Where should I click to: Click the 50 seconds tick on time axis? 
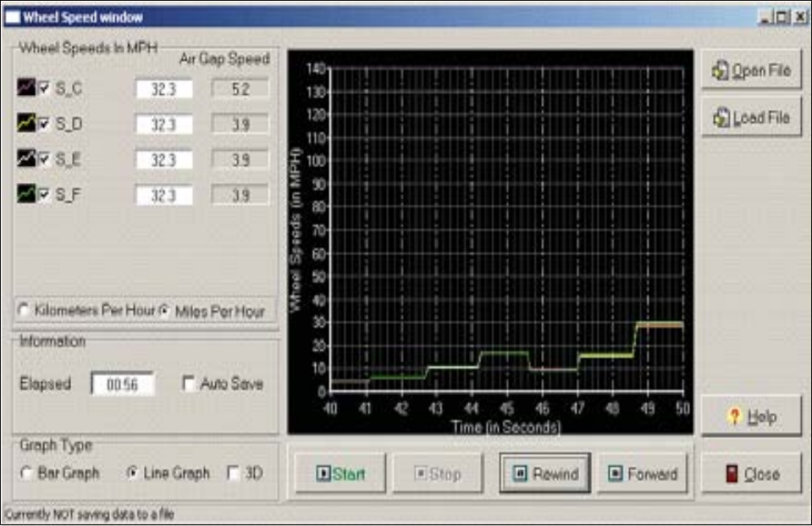[x=682, y=408]
